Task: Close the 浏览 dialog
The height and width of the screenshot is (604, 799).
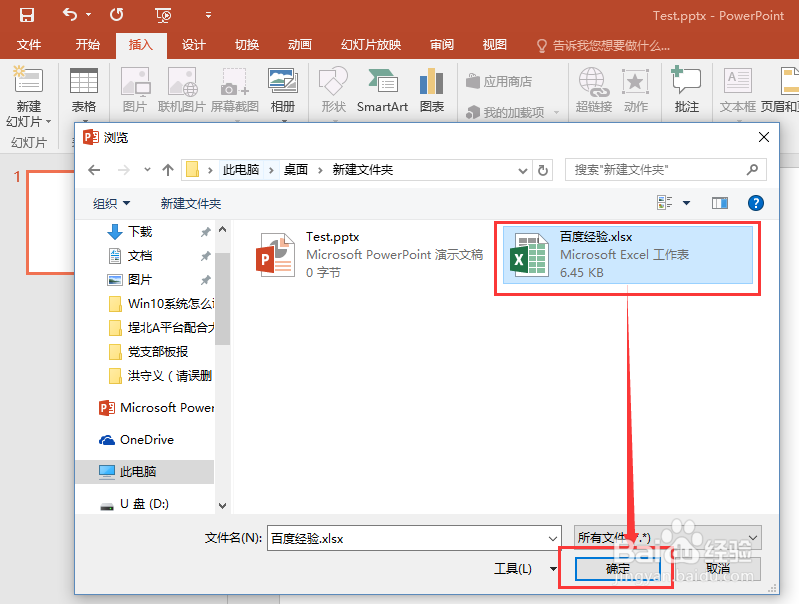Action: (x=763, y=137)
